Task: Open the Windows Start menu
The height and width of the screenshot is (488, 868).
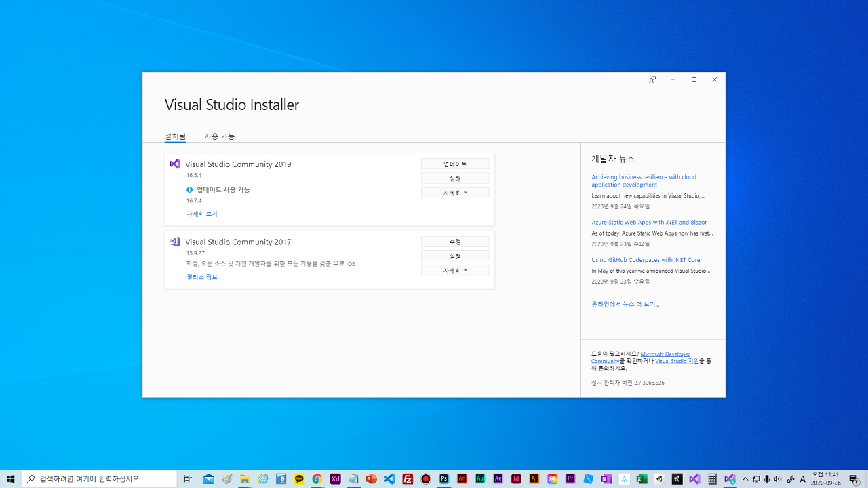Action: (x=11, y=478)
